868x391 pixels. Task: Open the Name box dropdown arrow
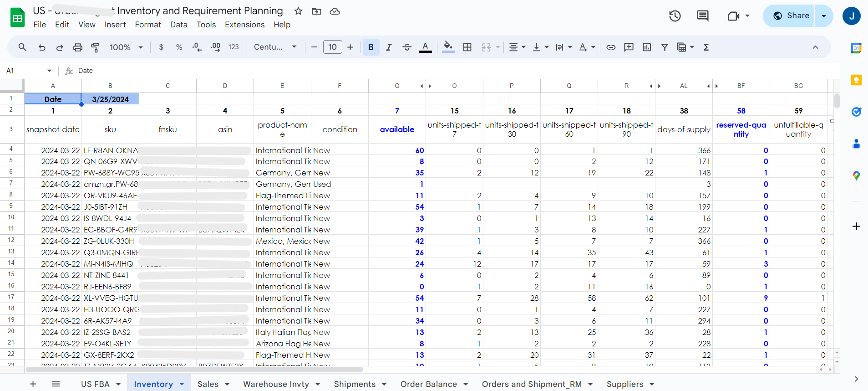pyautogui.click(x=49, y=71)
